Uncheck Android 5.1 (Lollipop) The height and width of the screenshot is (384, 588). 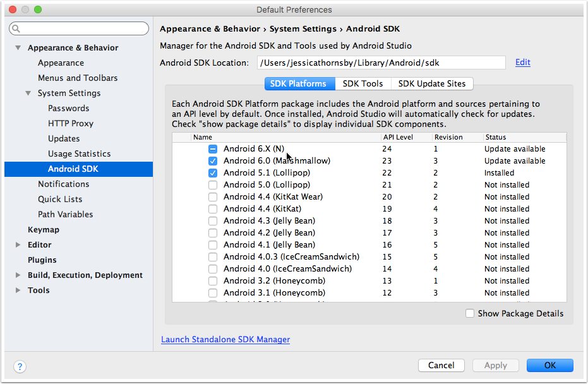click(213, 173)
